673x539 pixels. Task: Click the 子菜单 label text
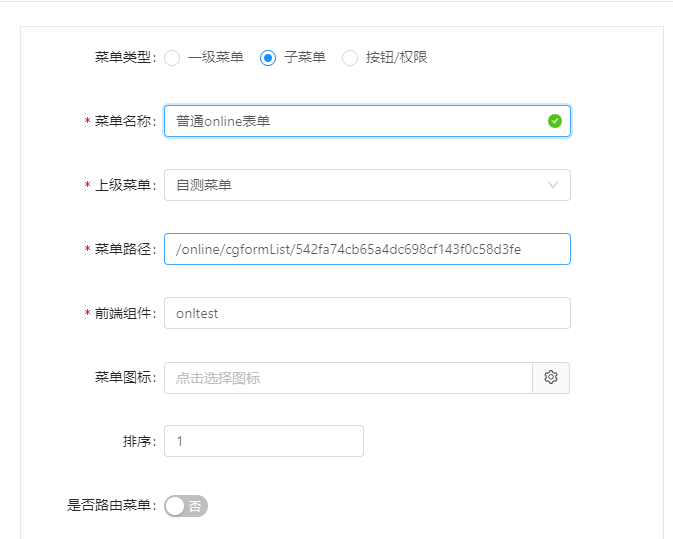(305, 57)
